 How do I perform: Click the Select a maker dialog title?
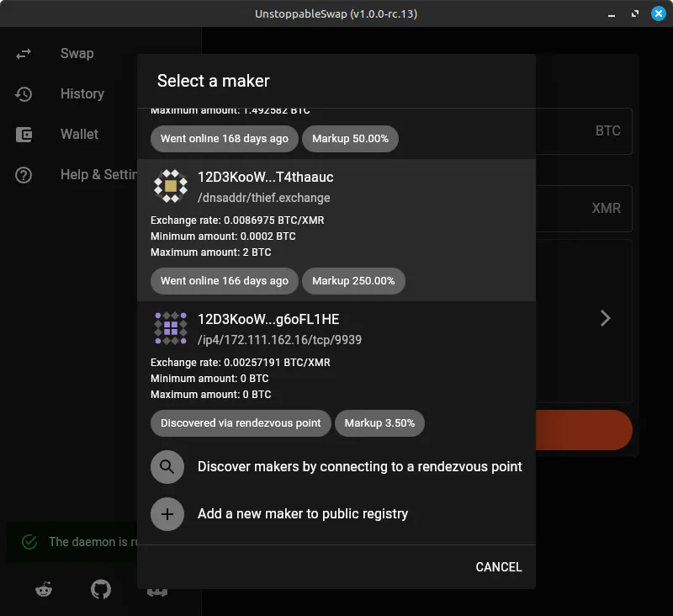click(214, 81)
